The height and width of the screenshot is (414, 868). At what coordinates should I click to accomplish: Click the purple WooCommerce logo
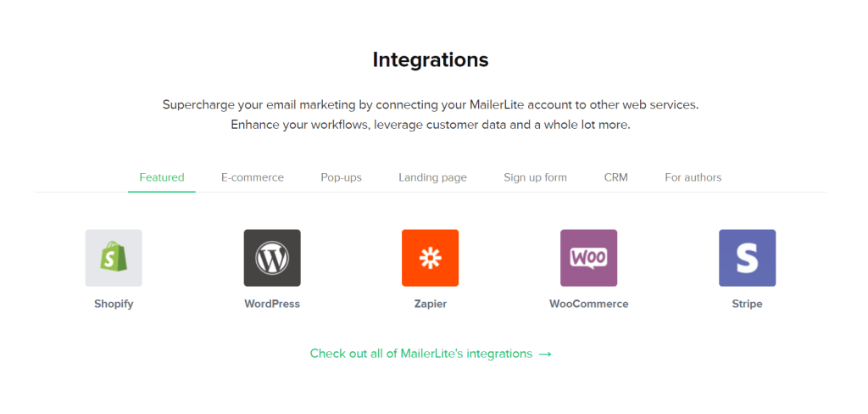(588, 258)
